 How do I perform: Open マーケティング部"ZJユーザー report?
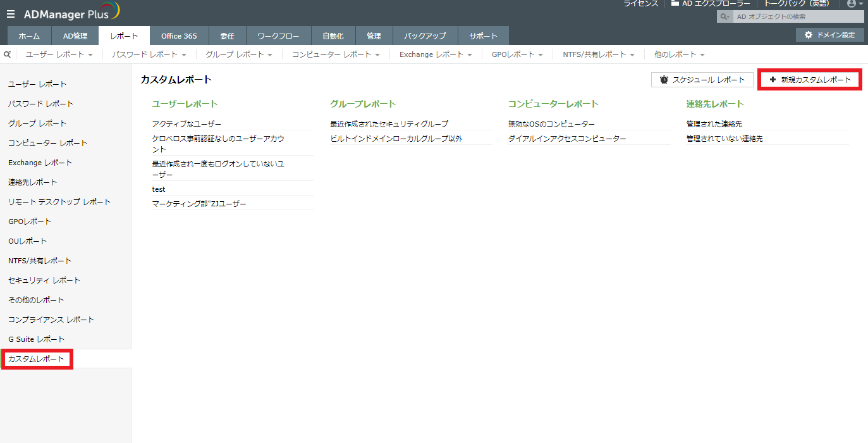[x=199, y=204]
